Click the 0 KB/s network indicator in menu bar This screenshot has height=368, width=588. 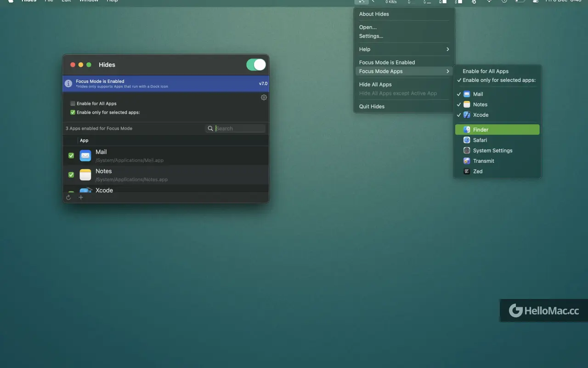point(391,2)
